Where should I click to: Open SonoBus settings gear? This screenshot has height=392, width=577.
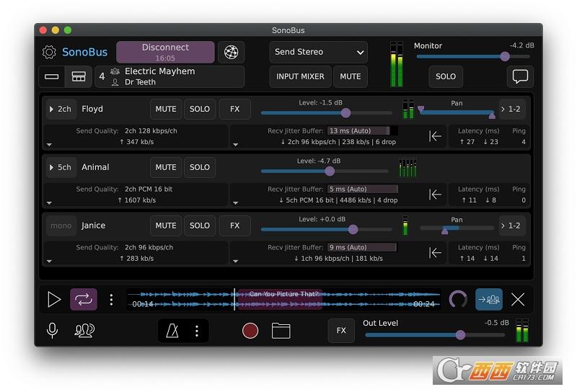(49, 52)
